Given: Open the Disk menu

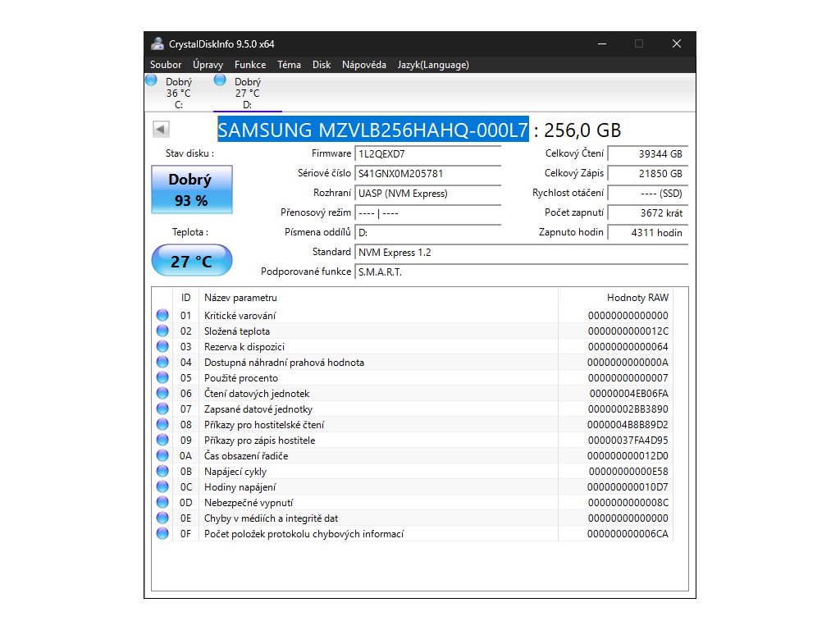Looking at the screenshot, I should coord(322,65).
